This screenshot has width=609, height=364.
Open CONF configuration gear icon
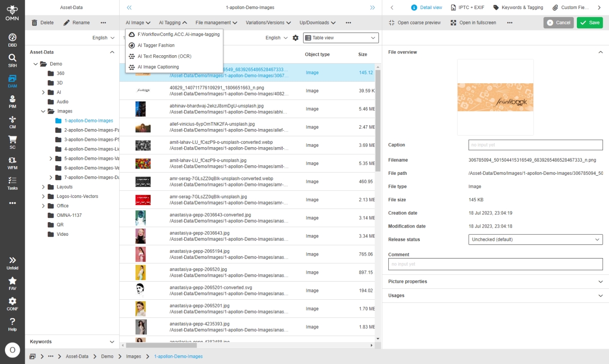point(12,304)
